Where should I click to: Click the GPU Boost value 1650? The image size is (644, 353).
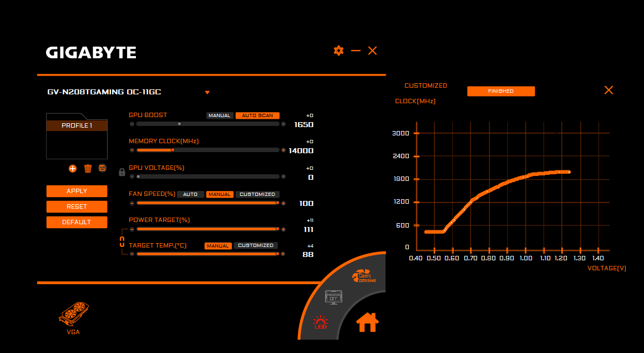coord(304,124)
